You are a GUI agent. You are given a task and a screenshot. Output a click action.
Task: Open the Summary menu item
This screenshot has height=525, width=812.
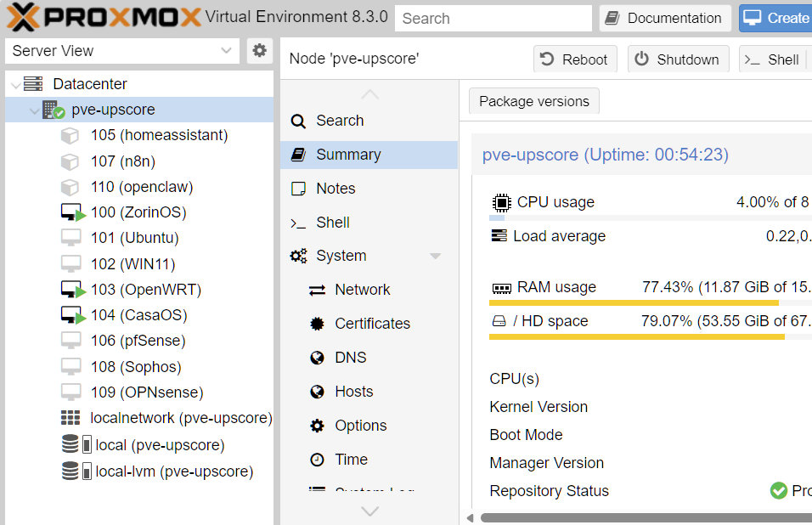[x=348, y=155]
